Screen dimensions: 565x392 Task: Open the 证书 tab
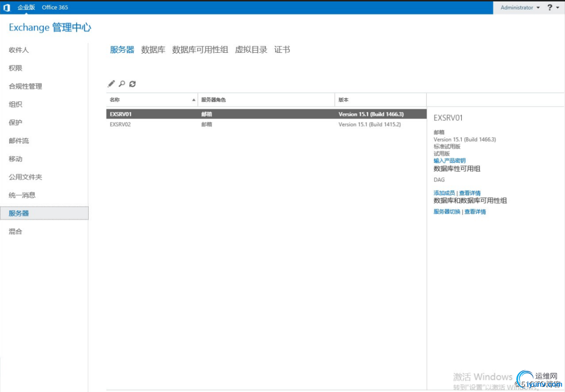coord(282,50)
